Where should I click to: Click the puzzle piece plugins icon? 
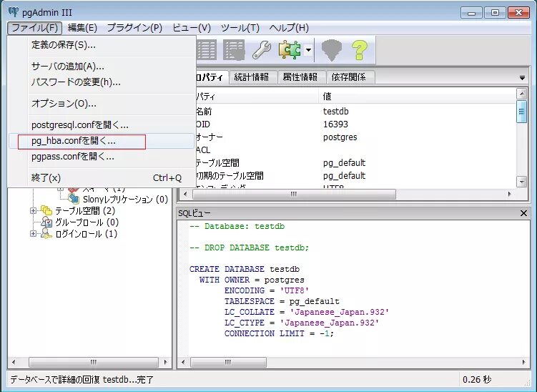[x=290, y=50]
